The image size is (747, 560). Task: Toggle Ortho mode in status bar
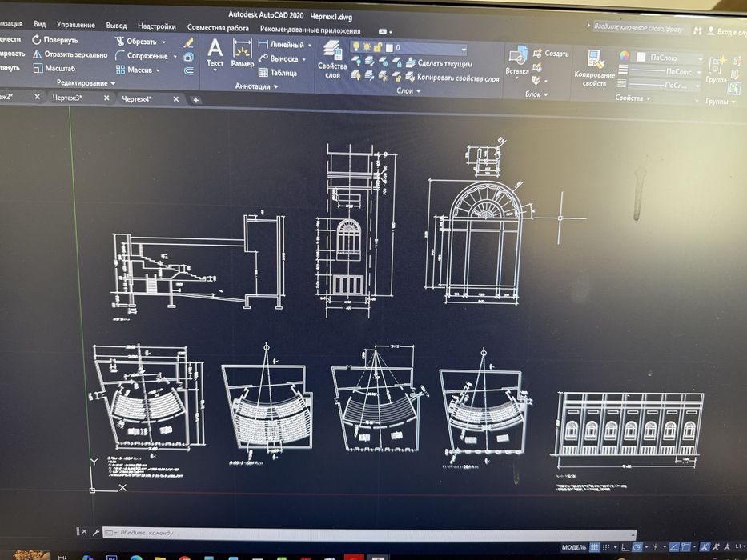coord(625,548)
